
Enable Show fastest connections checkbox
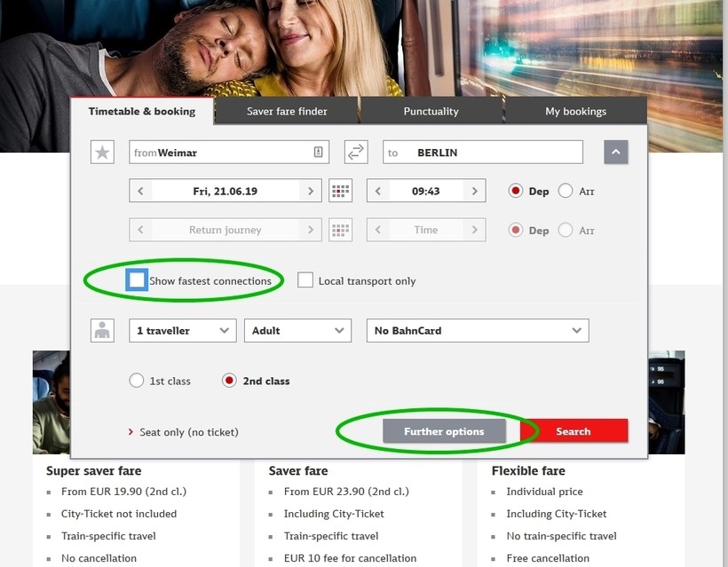pos(137,280)
